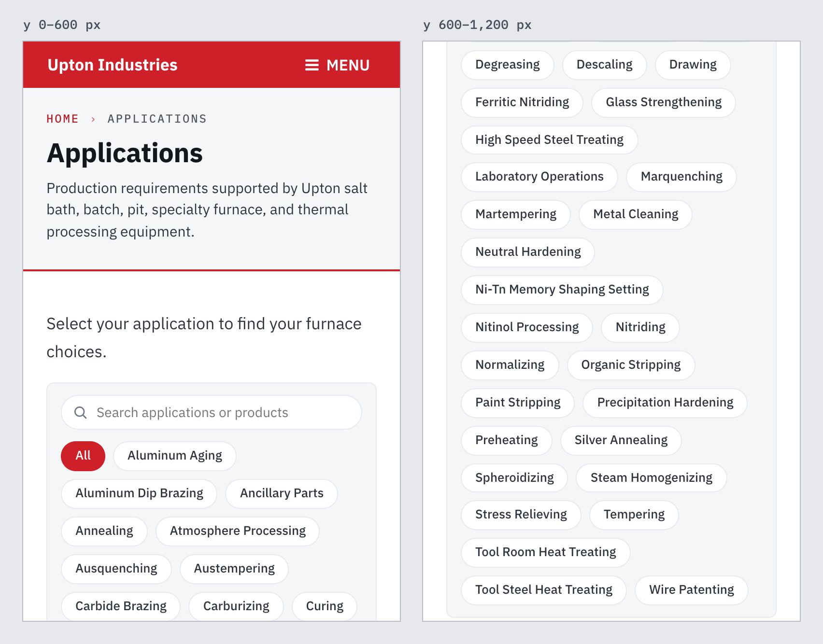Choose the Carburizing chip
Image resolution: width=823 pixels, height=644 pixels.
(236, 606)
